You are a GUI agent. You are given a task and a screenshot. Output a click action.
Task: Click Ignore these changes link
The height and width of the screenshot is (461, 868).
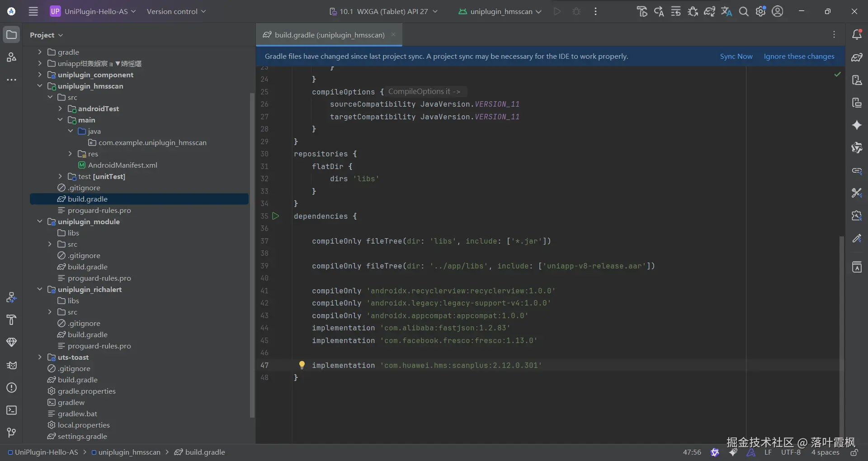point(799,56)
